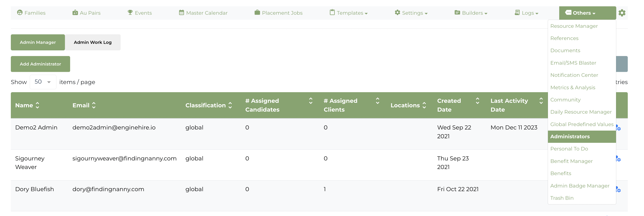The width and height of the screenshot is (644, 216).
Task: Click the Families nav icon
Action: [x=20, y=12]
